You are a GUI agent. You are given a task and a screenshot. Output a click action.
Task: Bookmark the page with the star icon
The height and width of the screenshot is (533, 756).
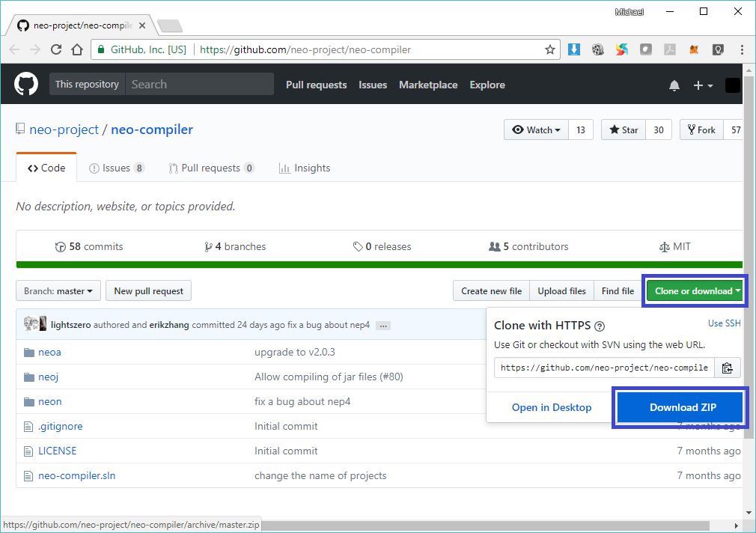point(549,49)
